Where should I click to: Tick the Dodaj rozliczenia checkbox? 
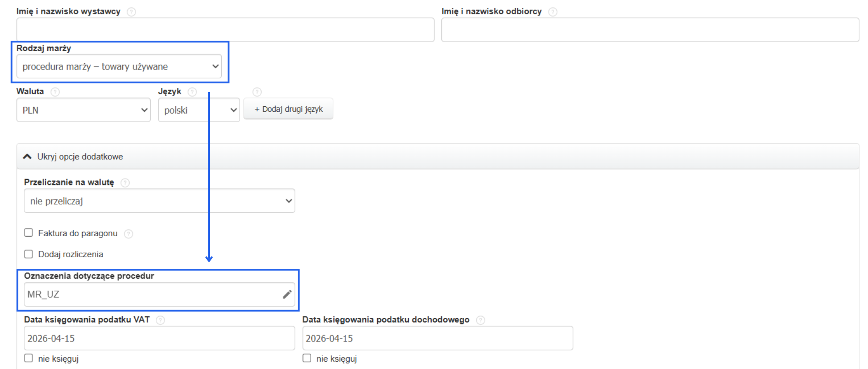(29, 254)
